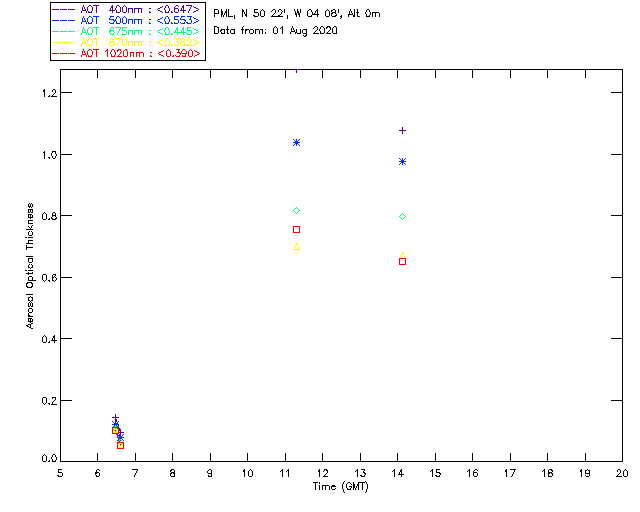Click the x-axis tick label 9
The width and height of the screenshot is (640, 512).
[210, 473]
